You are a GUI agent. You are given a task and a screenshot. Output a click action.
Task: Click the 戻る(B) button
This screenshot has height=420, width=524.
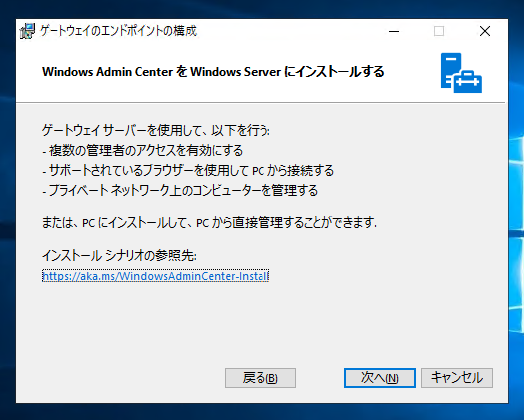[261, 378]
